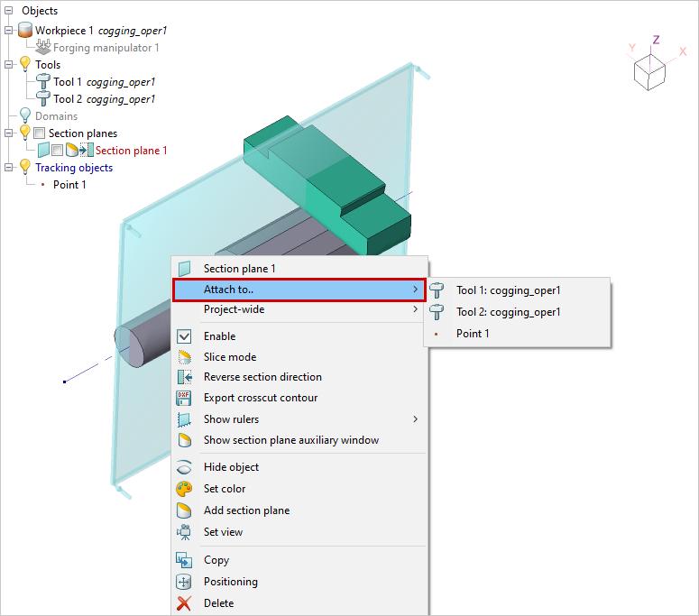Choose Tool 2: cogging_oper1 in the submenu
This screenshot has height=616, width=699.
click(x=508, y=312)
